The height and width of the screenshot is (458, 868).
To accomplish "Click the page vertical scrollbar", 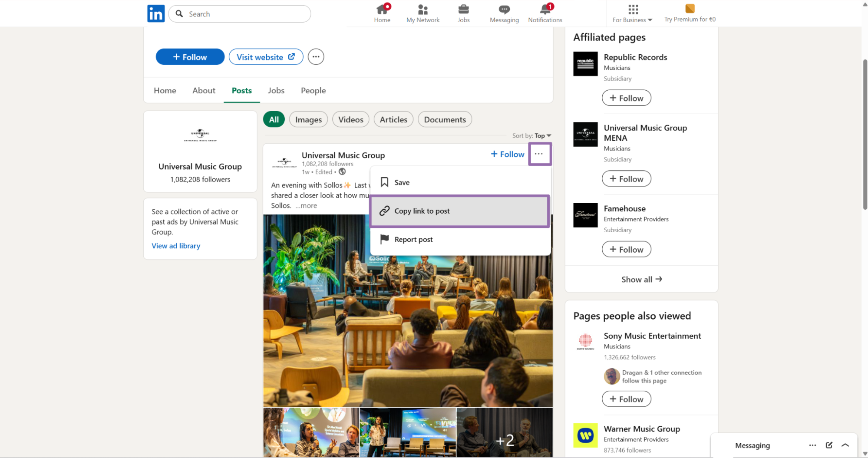I will (x=865, y=135).
